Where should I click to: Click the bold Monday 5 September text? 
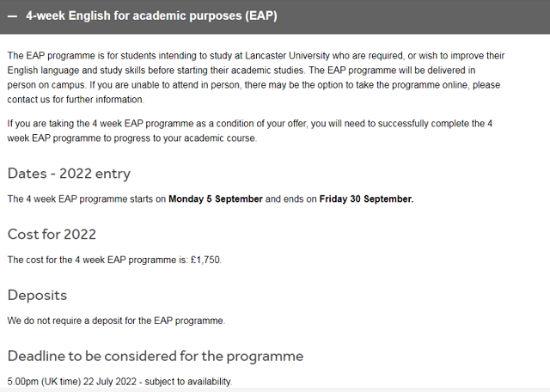[x=216, y=199]
